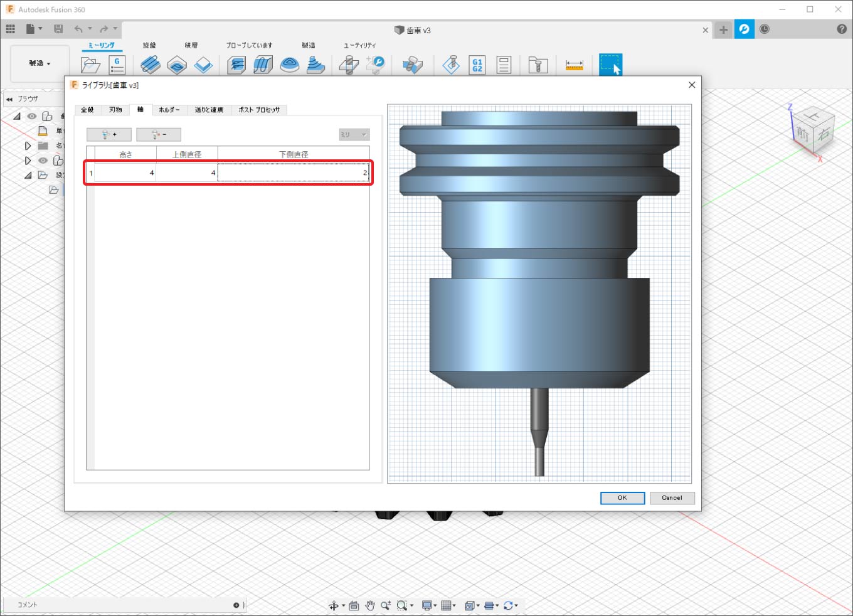
Task: Select the Measure ruler tool
Action: [x=574, y=65]
